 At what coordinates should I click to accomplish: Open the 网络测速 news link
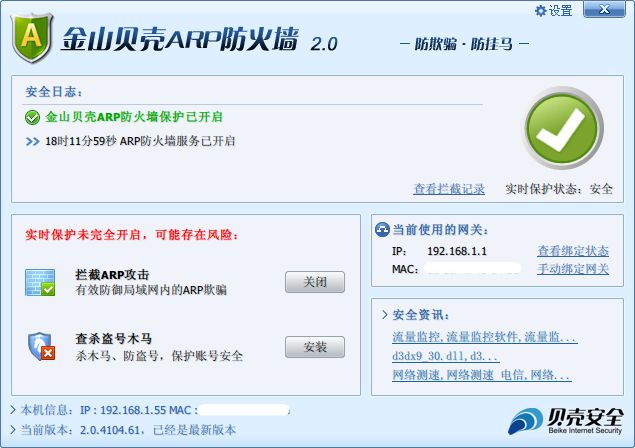482,375
